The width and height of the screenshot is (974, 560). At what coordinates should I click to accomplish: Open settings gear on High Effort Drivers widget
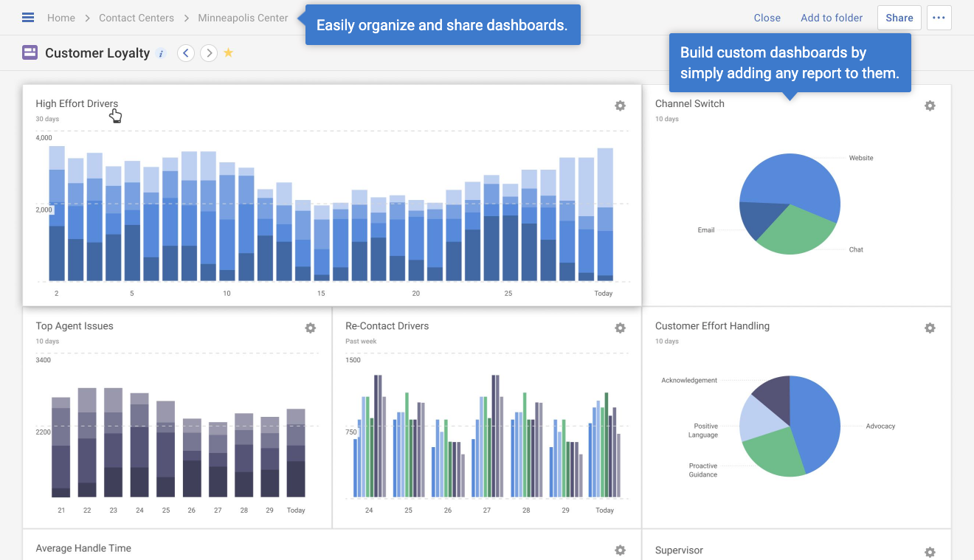click(x=621, y=106)
